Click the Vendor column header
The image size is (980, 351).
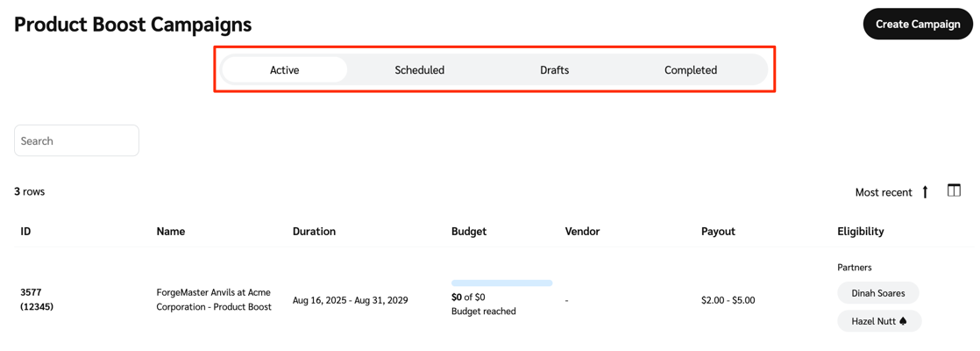[582, 232]
